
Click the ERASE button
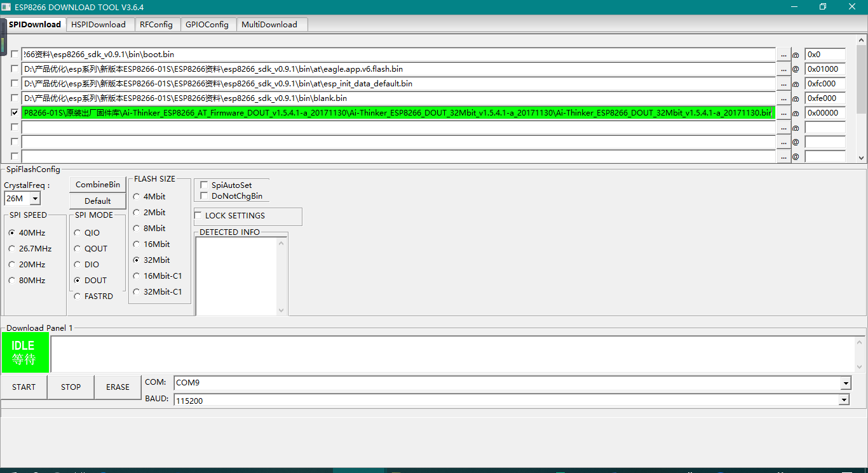(x=118, y=387)
